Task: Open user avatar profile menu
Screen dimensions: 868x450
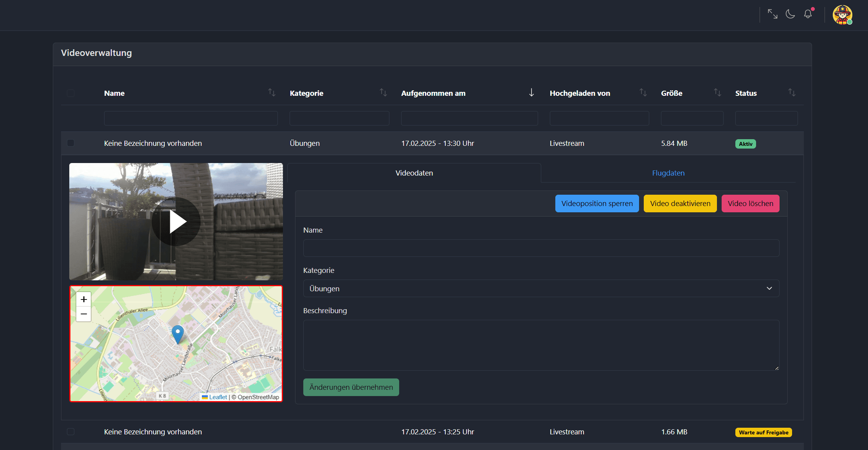Action: pos(842,15)
